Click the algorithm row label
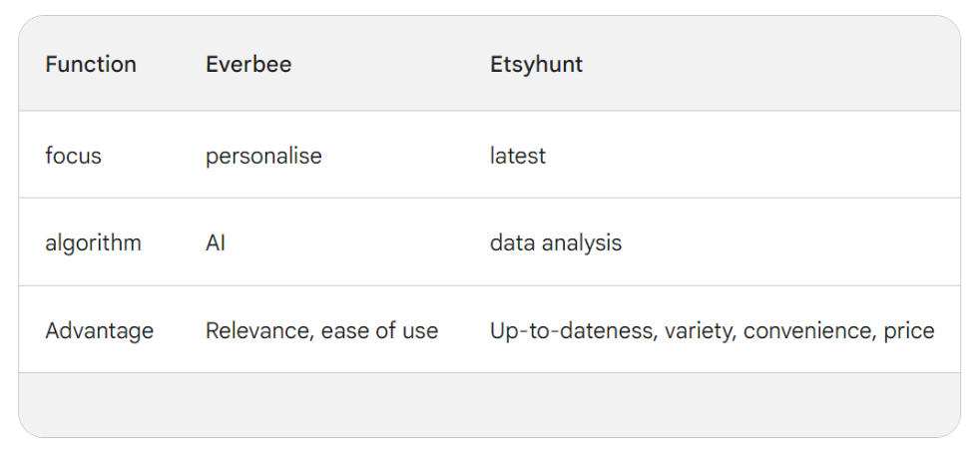This screenshot has height=462, width=980. [93, 243]
